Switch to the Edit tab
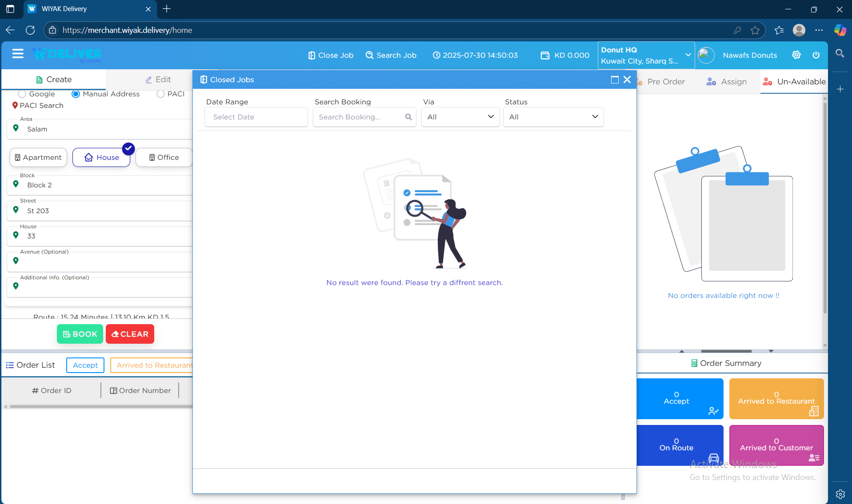 point(158,79)
